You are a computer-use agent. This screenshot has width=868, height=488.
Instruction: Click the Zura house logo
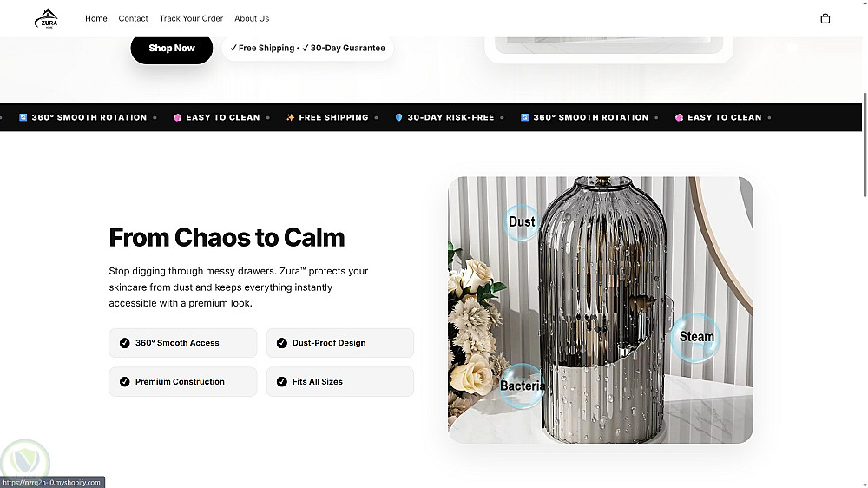(x=47, y=18)
